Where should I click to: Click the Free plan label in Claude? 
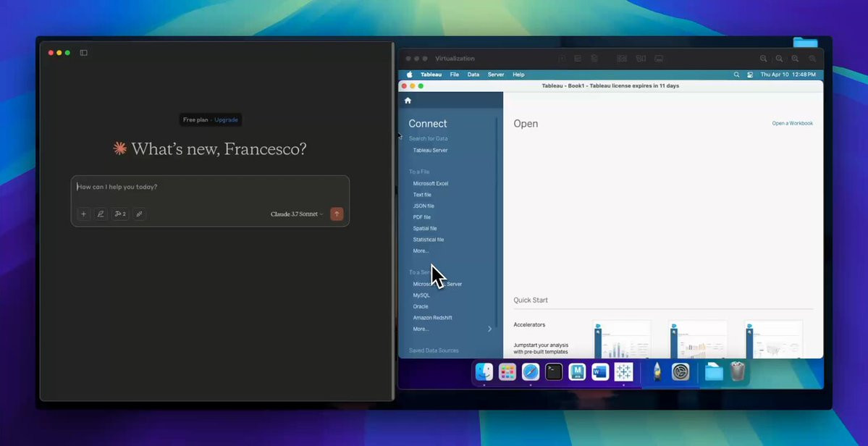click(x=195, y=119)
